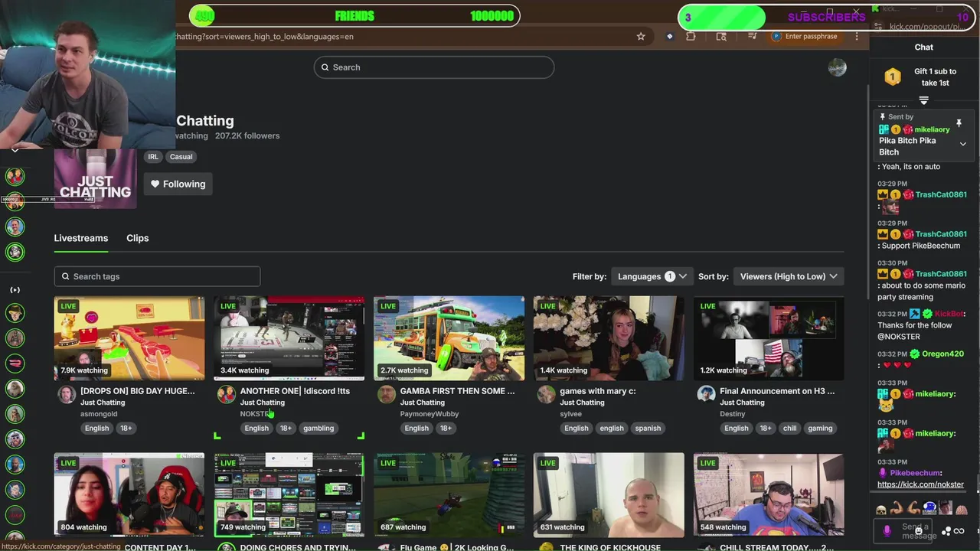The image size is (980, 551).
Task: Open Final Announcement on H3 stream title
Action: pyautogui.click(x=777, y=391)
